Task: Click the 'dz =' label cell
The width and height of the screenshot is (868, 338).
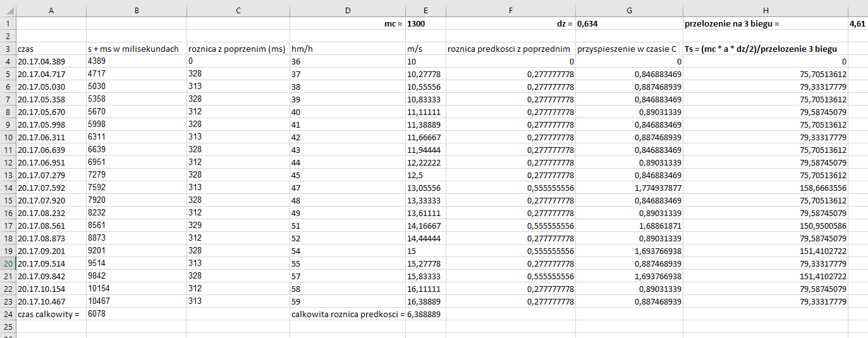Action: (x=511, y=23)
